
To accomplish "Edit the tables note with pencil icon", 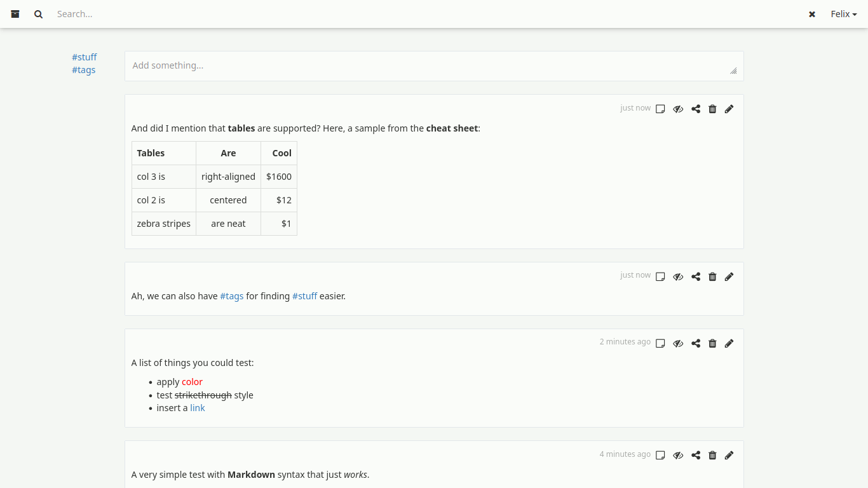I will coord(729,109).
